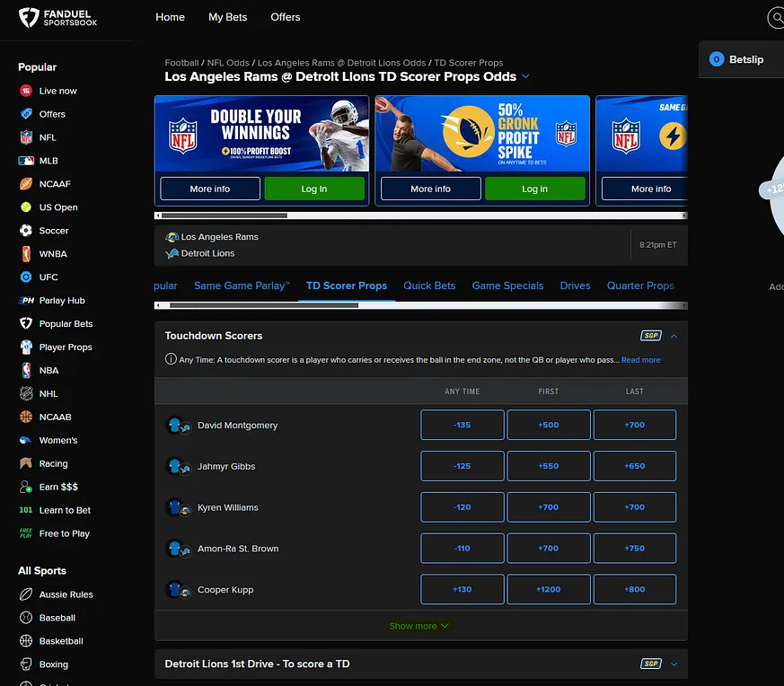Select MLB icon in sidebar
Viewport: 784px width, 686px height.
coord(26,161)
